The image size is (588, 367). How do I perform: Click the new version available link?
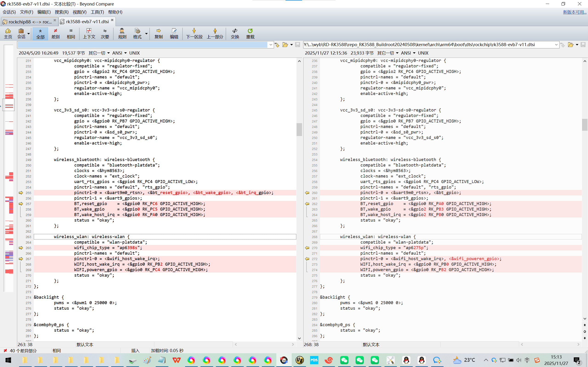point(574,12)
